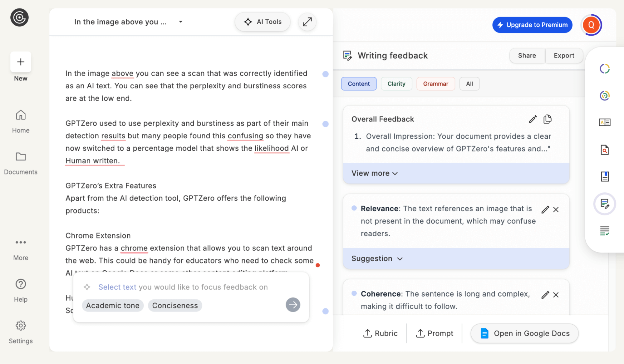
Task: Click the underlined word 'confusing'
Action: pyautogui.click(x=245, y=136)
